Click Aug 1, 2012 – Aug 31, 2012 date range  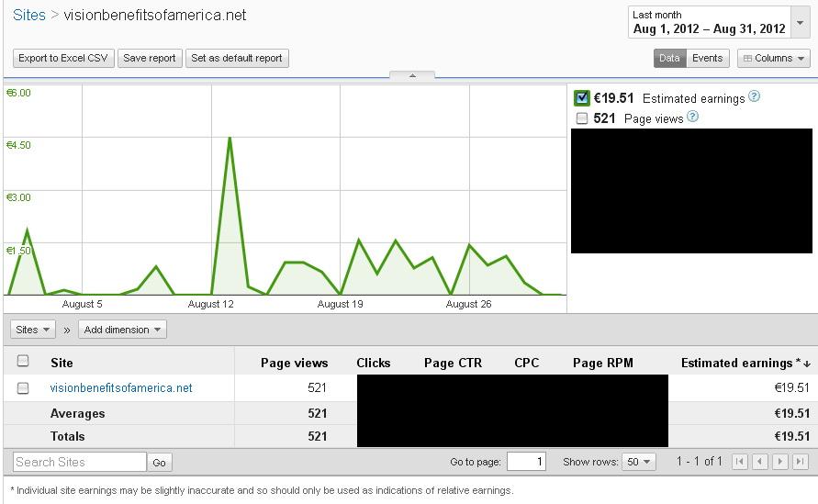[709, 28]
